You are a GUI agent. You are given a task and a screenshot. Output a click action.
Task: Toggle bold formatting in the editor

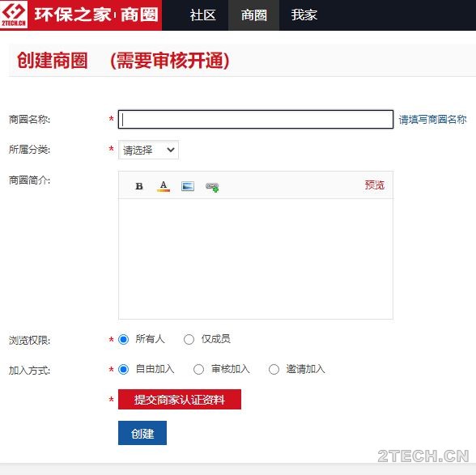pyautogui.click(x=139, y=186)
